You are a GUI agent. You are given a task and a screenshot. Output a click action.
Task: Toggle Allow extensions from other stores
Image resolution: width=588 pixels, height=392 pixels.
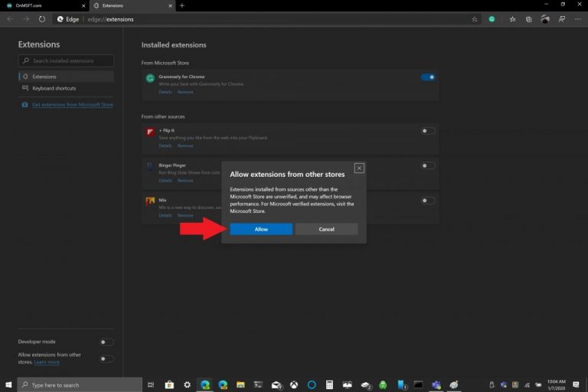point(106,359)
